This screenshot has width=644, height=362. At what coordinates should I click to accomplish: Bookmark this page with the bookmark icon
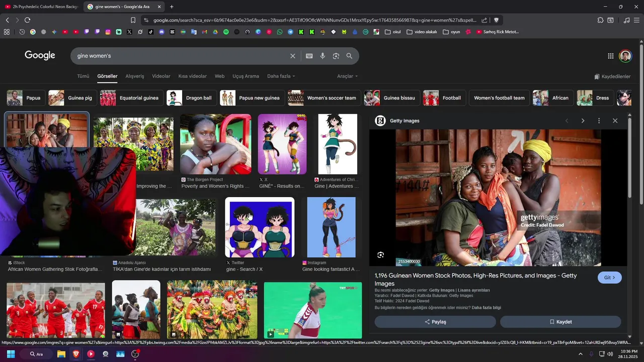(133, 20)
